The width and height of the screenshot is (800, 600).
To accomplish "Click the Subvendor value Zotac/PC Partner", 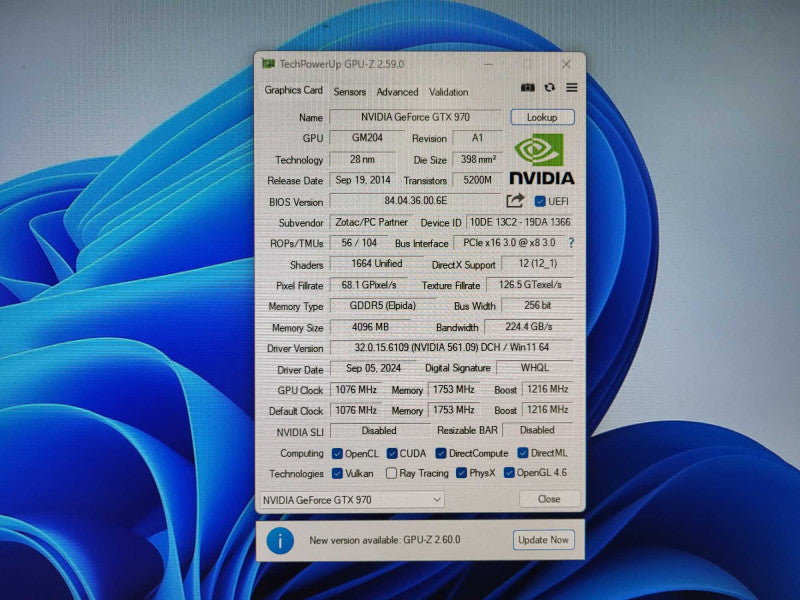I will [371, 222].
